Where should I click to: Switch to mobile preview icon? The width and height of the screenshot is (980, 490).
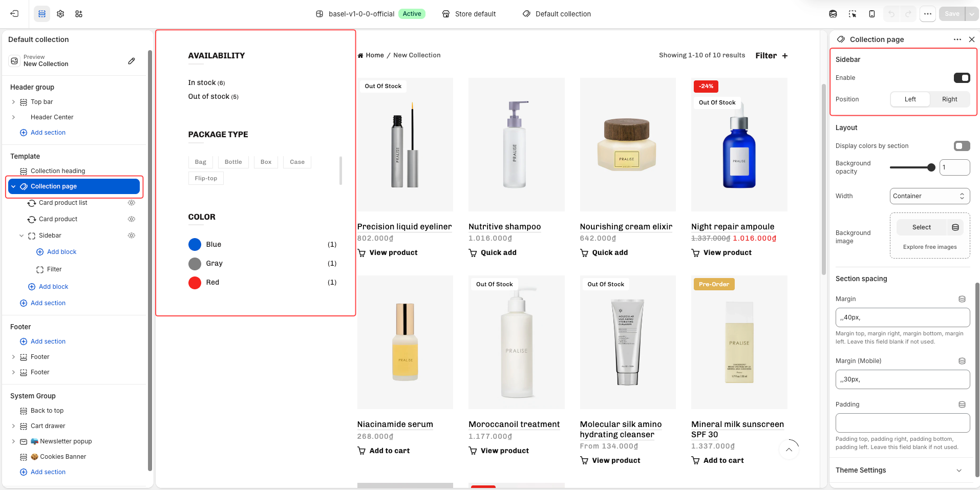click(x=872, y=14)
